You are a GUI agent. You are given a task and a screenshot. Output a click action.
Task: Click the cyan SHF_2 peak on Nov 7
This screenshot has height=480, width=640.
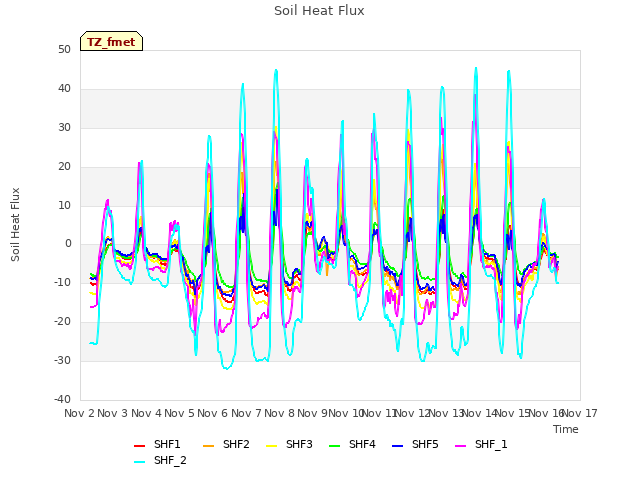[276, 70]
